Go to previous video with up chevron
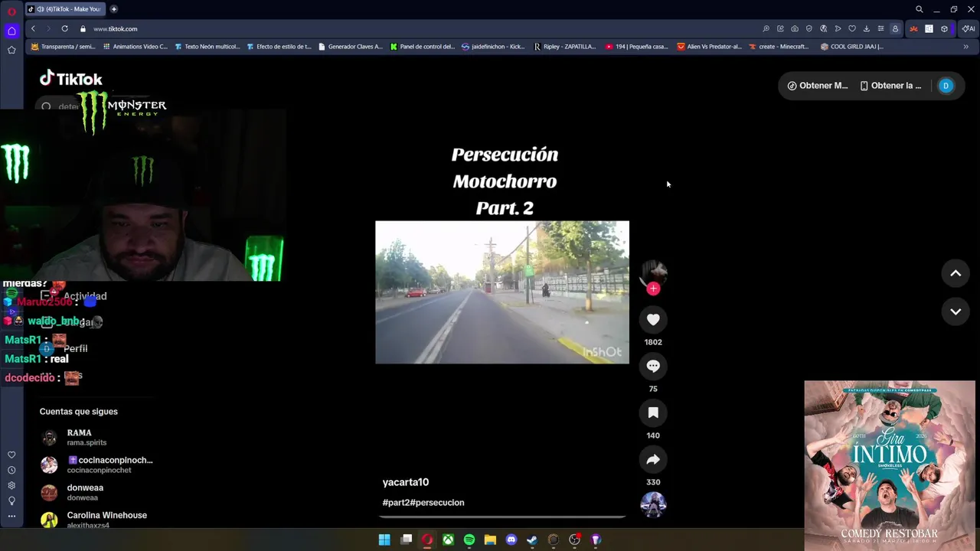 pos(955,273)
